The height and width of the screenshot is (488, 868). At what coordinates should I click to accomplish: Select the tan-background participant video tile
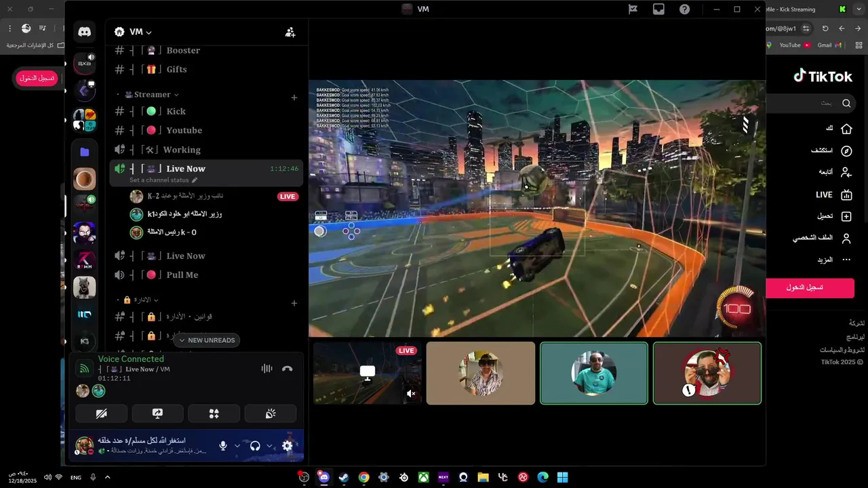point(481,373)
